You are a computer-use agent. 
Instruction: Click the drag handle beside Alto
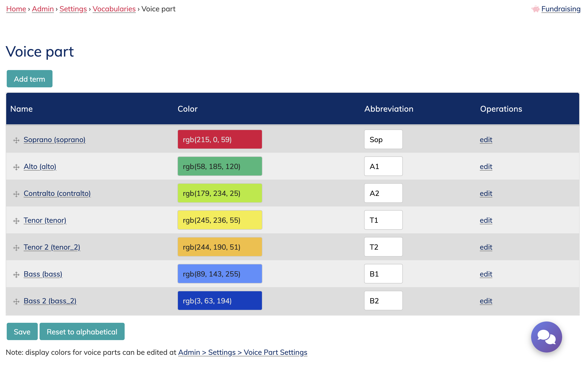pos(16,167)
